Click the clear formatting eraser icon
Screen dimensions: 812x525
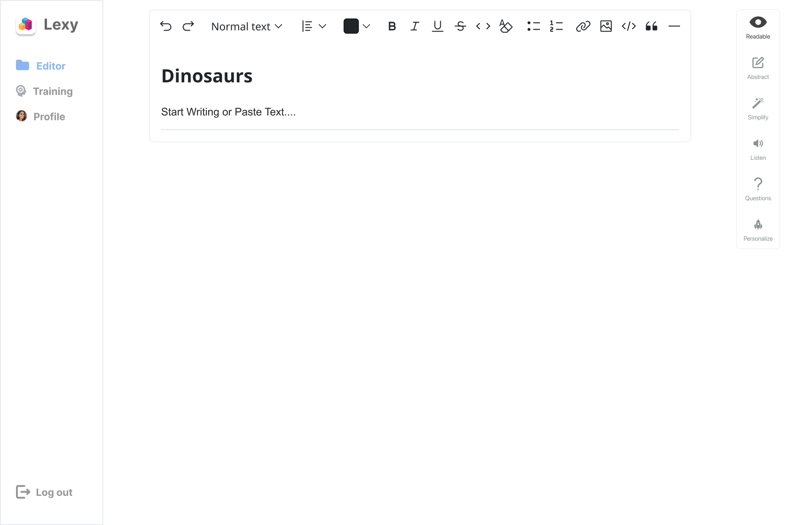pos(506,26)
